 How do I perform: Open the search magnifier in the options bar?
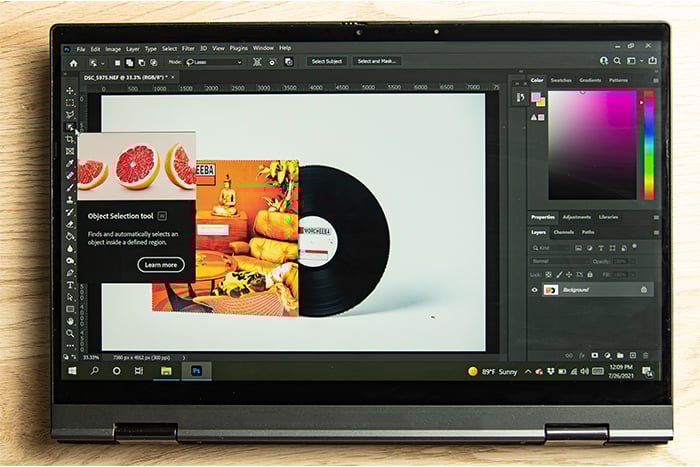617,61
